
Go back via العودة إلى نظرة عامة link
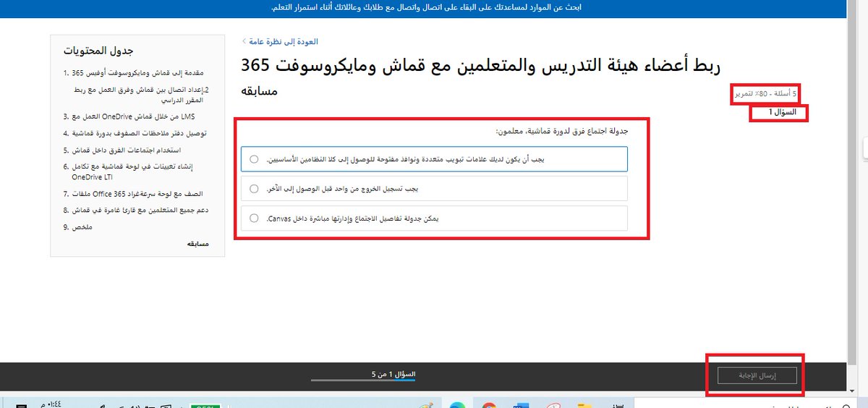point(284,42)
